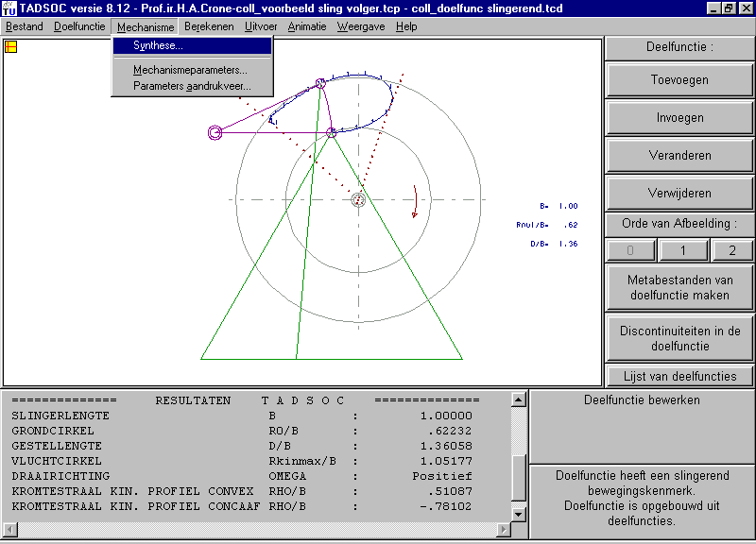Click the GESTELLENGTE value 1.36058
Screen dimensions: 756x544
tap(446, 446)
